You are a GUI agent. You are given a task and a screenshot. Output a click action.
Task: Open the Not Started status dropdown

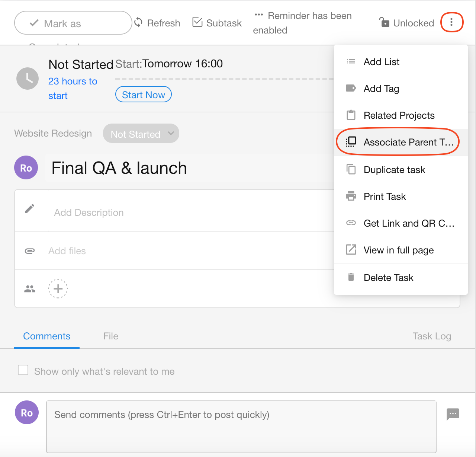[x=141, y=134]
